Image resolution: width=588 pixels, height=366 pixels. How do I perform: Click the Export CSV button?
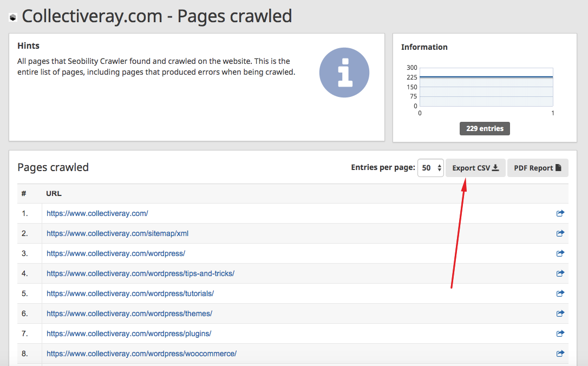(475, 168)
